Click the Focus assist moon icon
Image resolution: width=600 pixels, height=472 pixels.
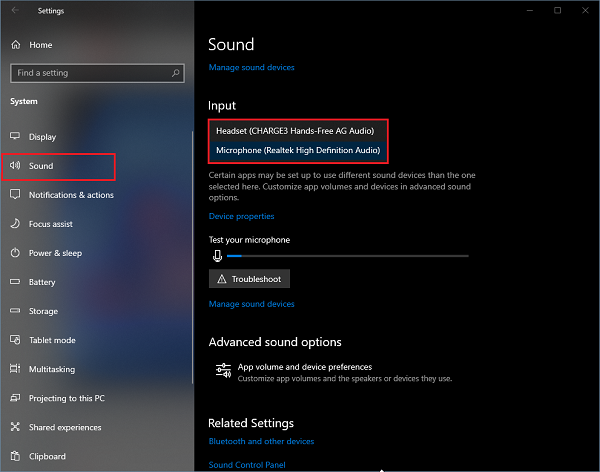pos(15,224)
